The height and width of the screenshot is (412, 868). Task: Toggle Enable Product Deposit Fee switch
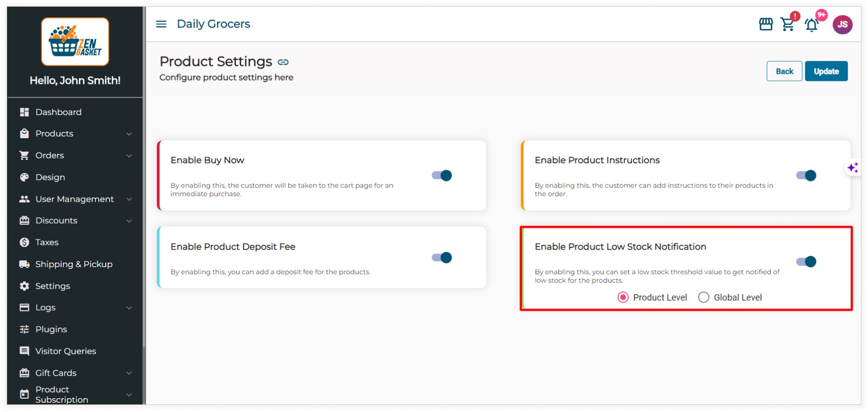[x=442, y=258]
